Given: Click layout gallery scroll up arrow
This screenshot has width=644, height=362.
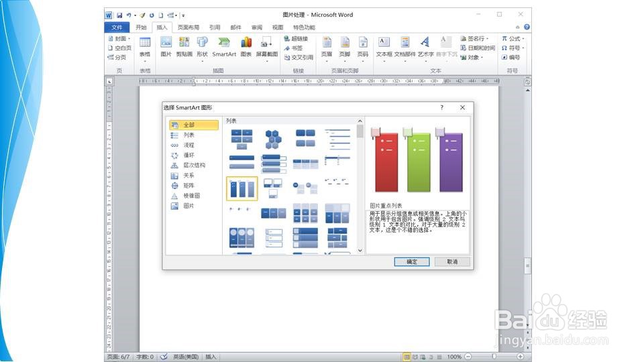Looking at the screenshot, I should pyautogui.click(x=360, y=121).
